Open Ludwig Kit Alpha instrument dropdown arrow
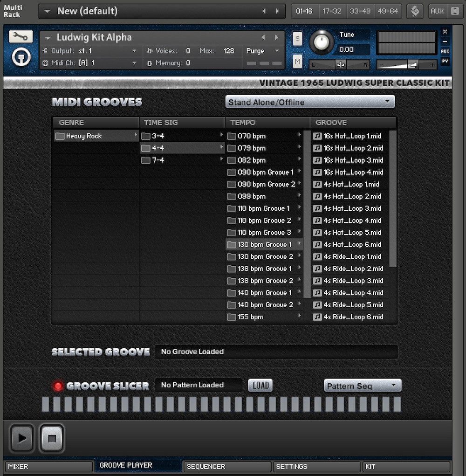Viewport: 466px width, 476px height. click(x=48, y=38)
